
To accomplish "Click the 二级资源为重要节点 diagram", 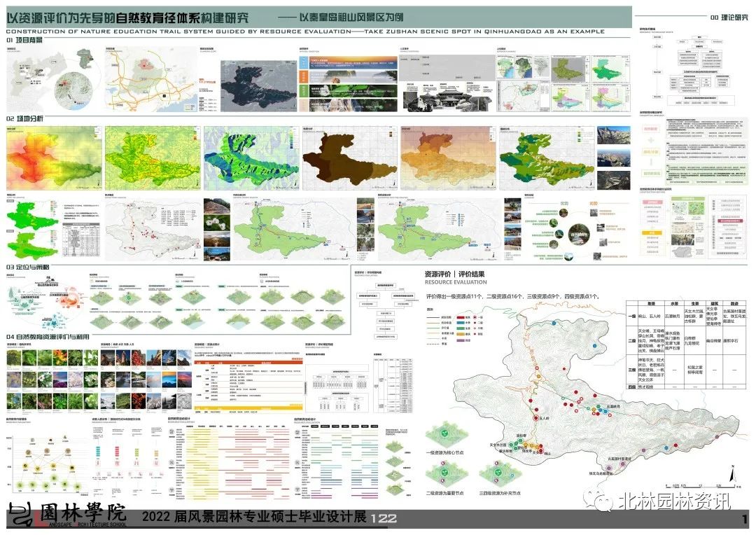I will [447, 474].
